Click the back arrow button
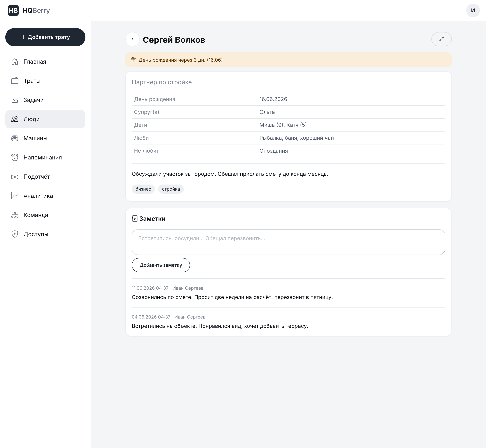The width and height of the screenshot is (486, 448). coord(132,39)
